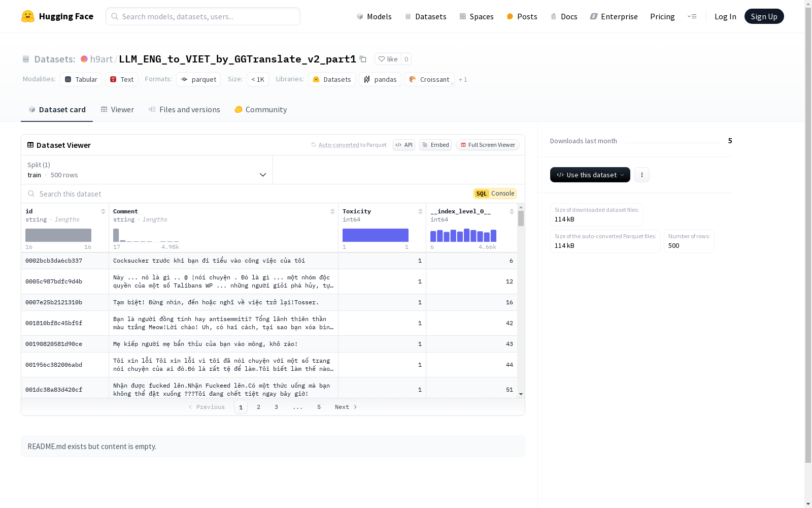Image resolution: width=812 pixels, height=508 pixels.
Task: Open the Community tab
Action: [x=261, y=110]
